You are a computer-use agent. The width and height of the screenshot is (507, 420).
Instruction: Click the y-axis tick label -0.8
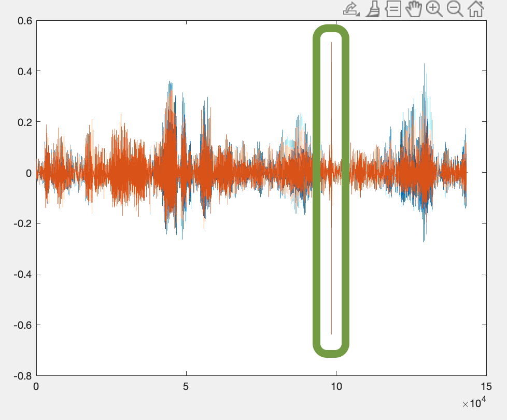point(23,375)
